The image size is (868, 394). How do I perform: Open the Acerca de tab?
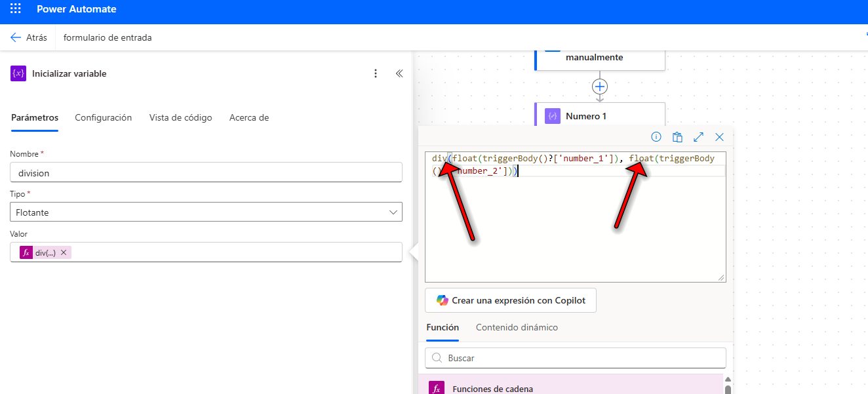tap(249, 118)
